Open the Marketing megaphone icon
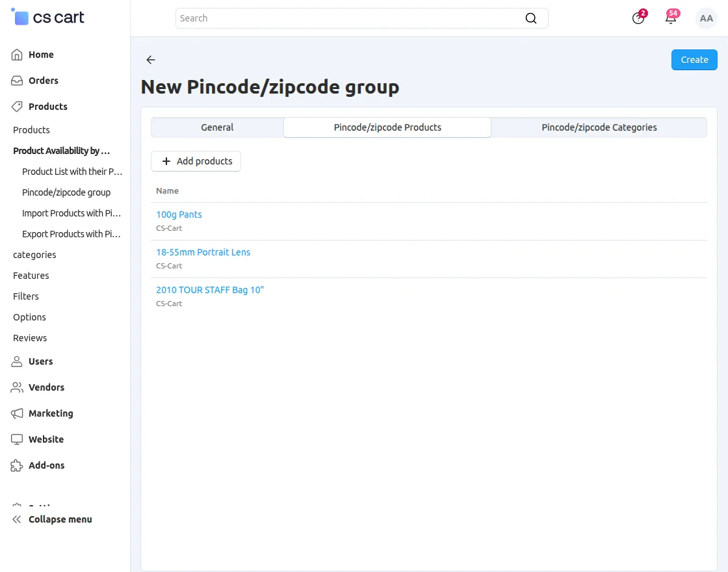The width and height of the screenshot is (728, 572). [x=16, y=413]
